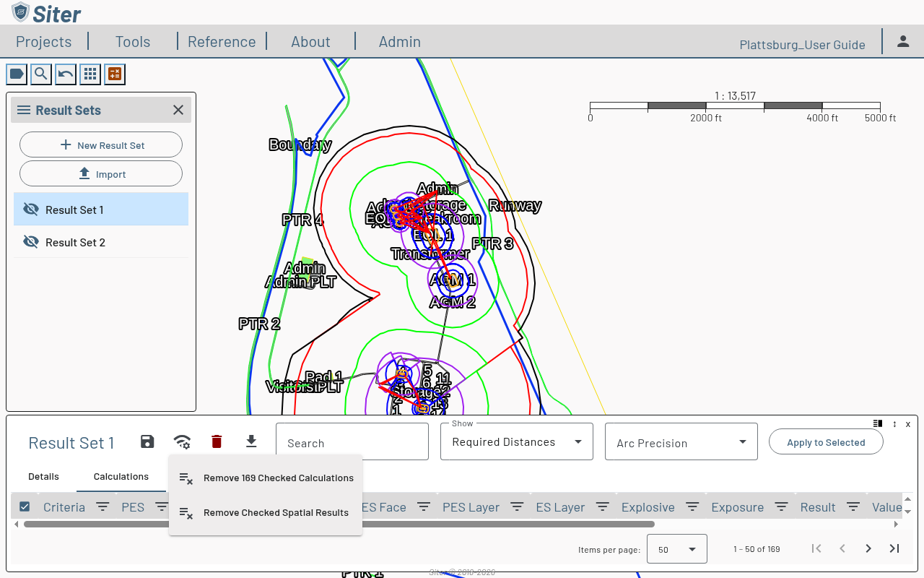The width and height of the screenshot is (924, 578).
Task: Open the Tools menu
Action: tap(133, 42)
